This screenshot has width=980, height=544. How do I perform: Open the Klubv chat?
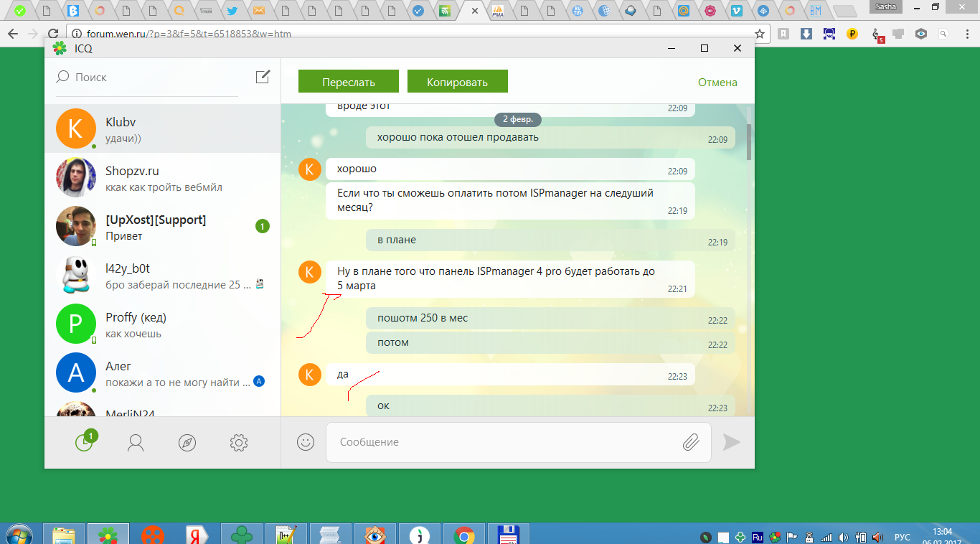[x=162, y=129]
